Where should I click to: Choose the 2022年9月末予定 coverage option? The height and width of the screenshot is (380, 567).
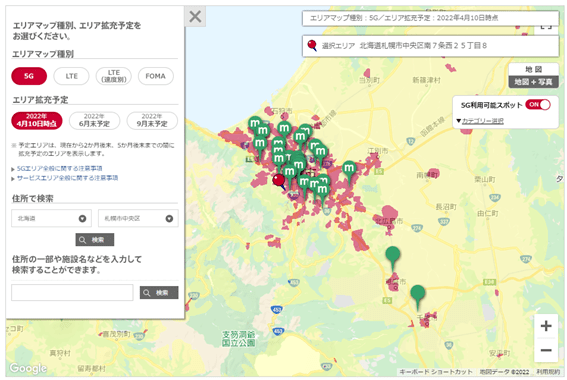152,120
